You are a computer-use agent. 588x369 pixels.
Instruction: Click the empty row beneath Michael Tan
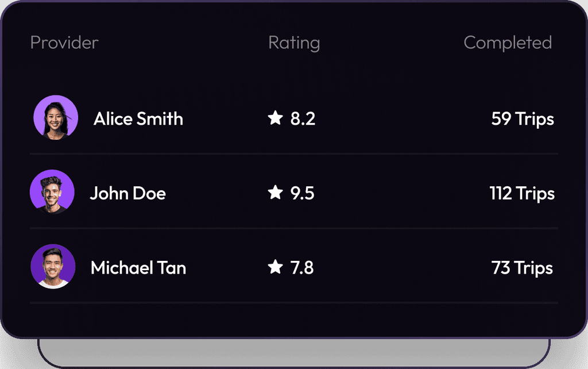click(293, 319)
